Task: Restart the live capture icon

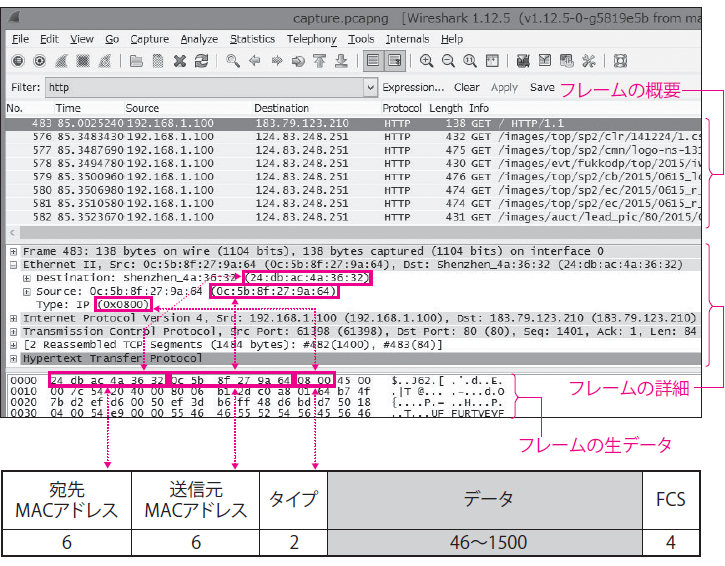Action: coord(104,61)
